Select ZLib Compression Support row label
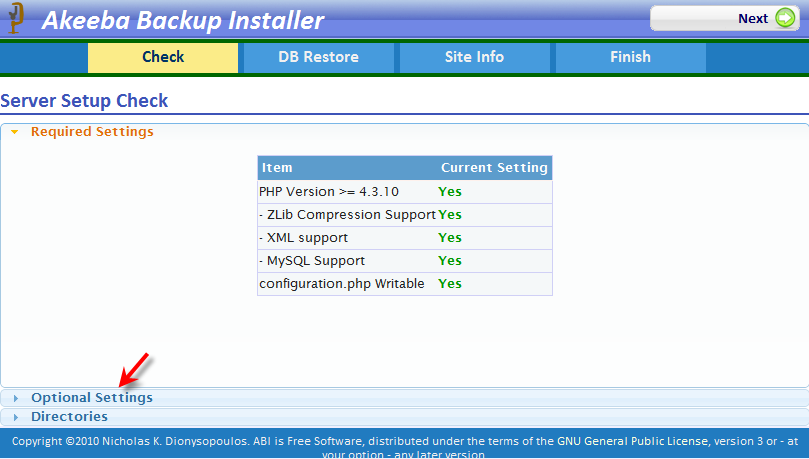The height and width of the screenshot is (459, 809). [x=348, y=215]
